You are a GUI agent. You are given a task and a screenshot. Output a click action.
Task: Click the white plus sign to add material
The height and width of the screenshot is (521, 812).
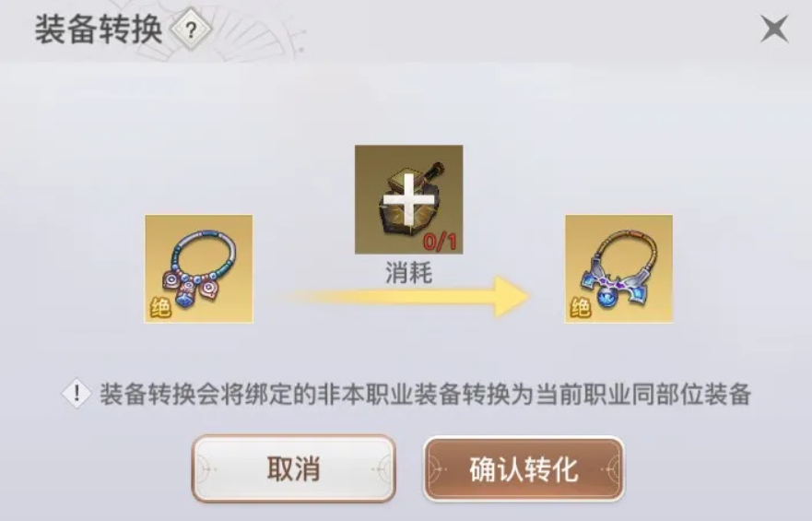tap(409, 199)
